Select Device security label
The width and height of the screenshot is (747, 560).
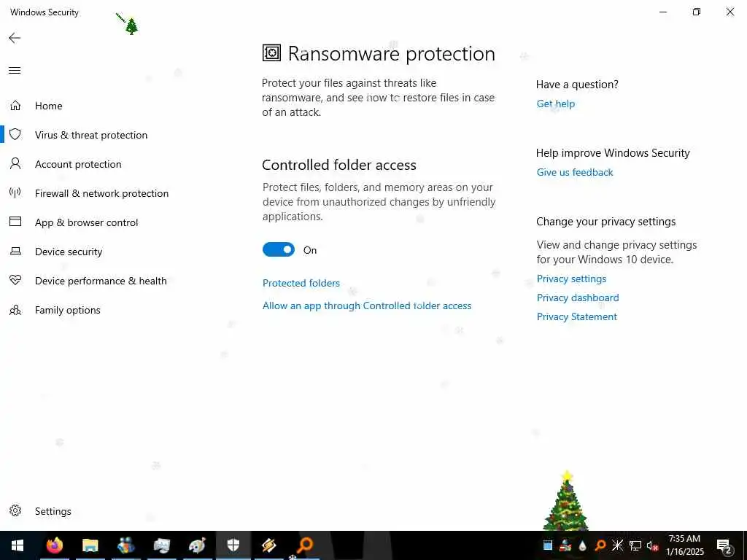point(69,252)
